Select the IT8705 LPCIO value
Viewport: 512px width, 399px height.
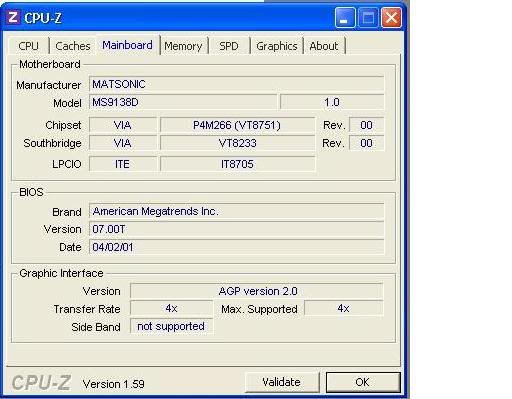[237, 164]
